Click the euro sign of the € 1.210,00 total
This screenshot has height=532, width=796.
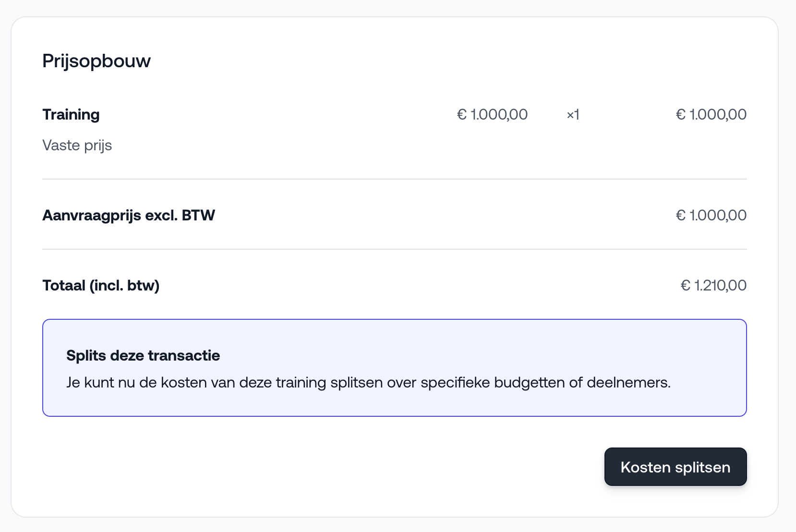pyautogui.click(x=686, y=286)
